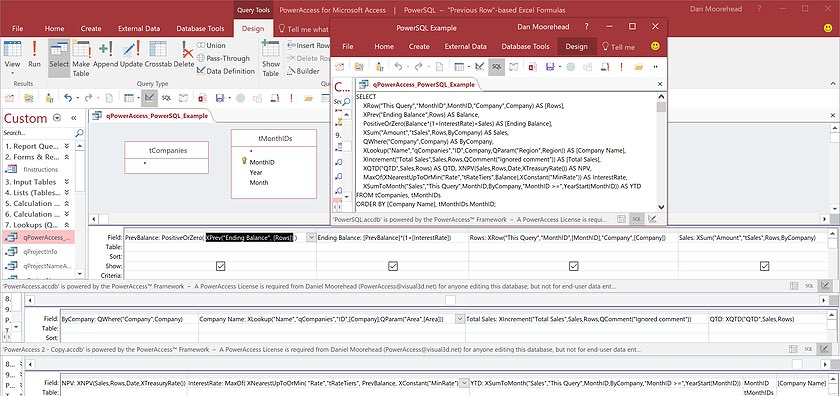Click SQL view button in PowerSQL Example status bar

click(636, 219)
